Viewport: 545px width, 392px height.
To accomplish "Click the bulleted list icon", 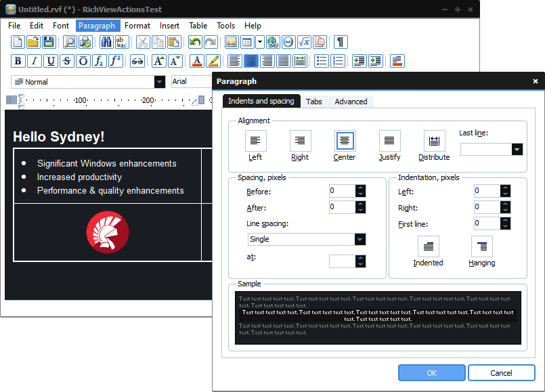I will (x=321, y=60).
